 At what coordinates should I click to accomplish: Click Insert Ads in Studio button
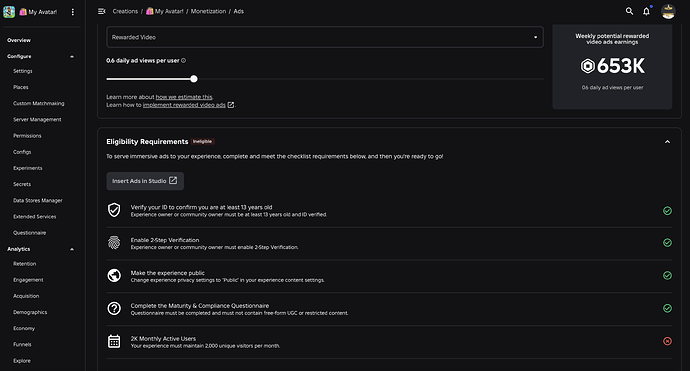click(145, 181)
